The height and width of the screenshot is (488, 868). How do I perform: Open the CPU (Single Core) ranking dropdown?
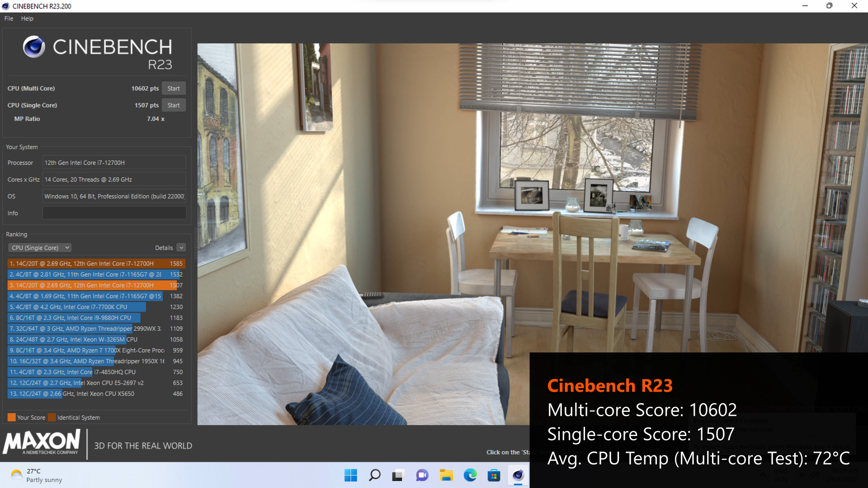[x=40, y=248]
